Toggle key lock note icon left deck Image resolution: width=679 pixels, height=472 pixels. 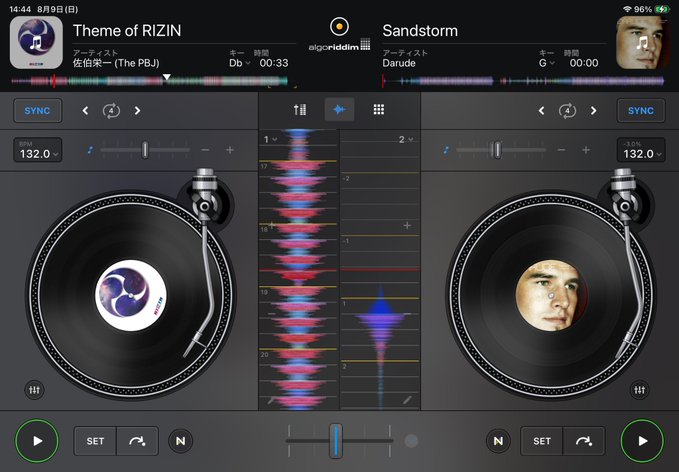point(90,150)
